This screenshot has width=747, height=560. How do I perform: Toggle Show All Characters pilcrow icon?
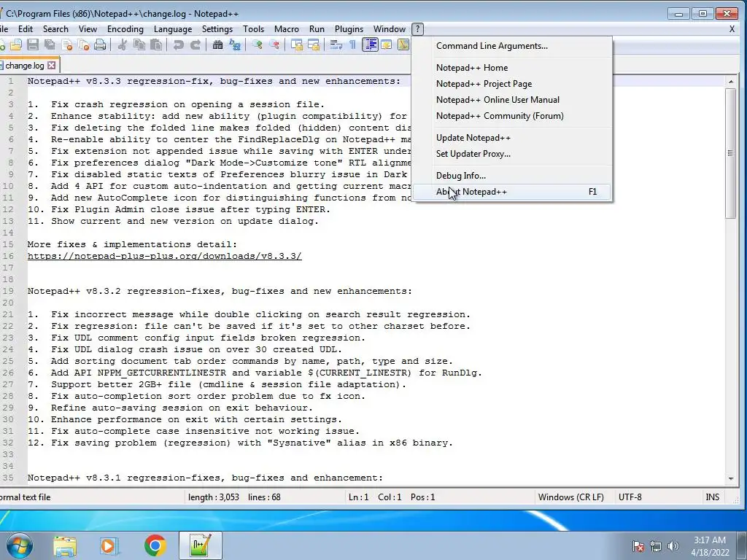(x=352, y=44)
